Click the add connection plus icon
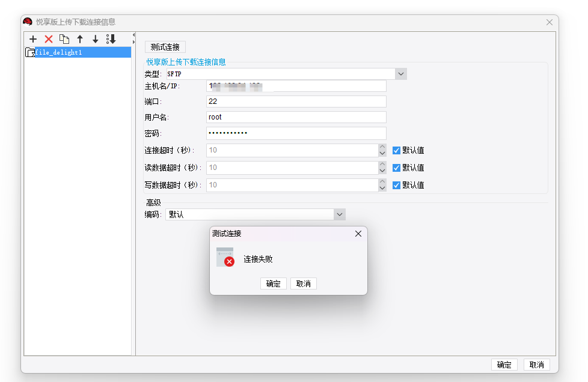This screenshot has height=382, width=588. [33, 39]
